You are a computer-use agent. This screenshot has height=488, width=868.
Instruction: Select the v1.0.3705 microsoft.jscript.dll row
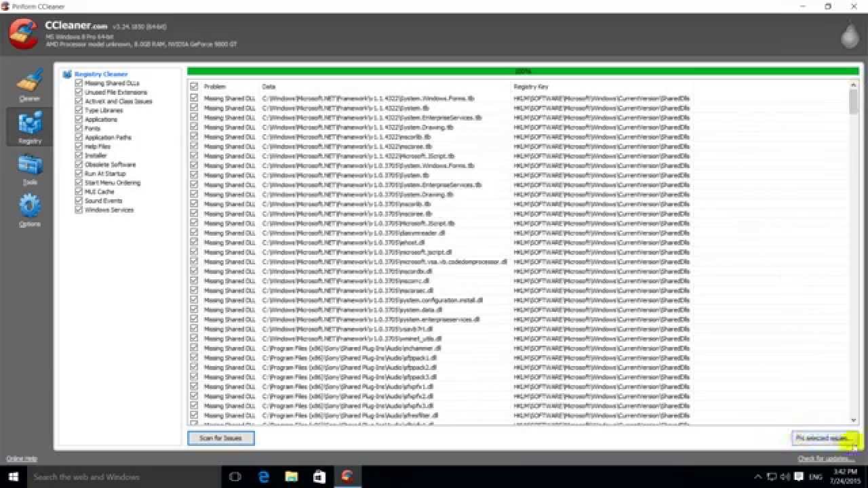click(x=519, y=252)
